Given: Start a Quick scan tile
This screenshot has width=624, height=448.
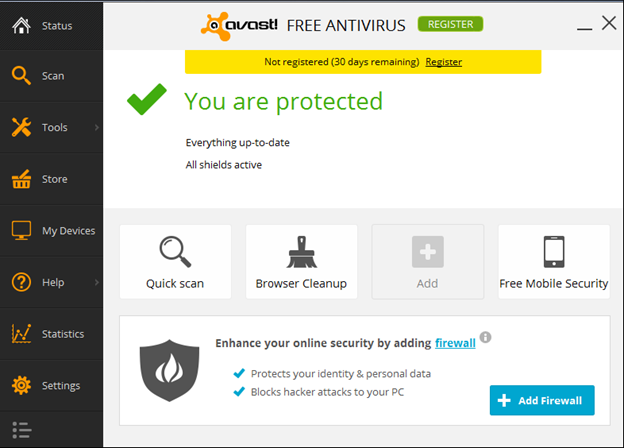Looking at the screenshot, I should coord(175,262).
